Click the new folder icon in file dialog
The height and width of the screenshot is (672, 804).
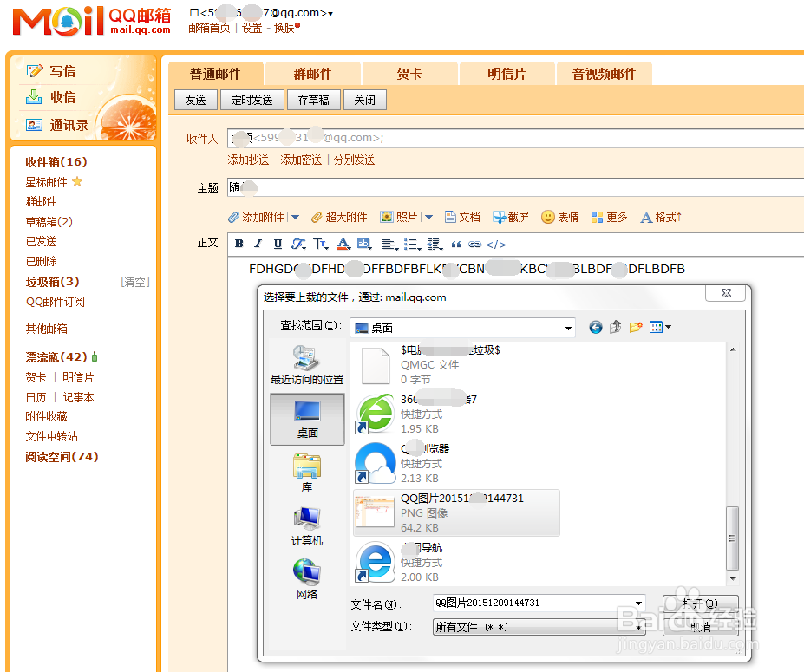coord(637,327)
